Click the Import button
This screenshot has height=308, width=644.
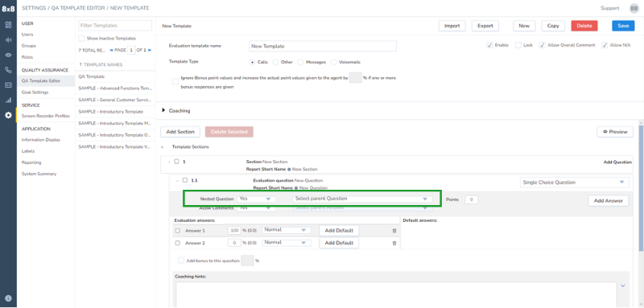click(x=452, y=26)
